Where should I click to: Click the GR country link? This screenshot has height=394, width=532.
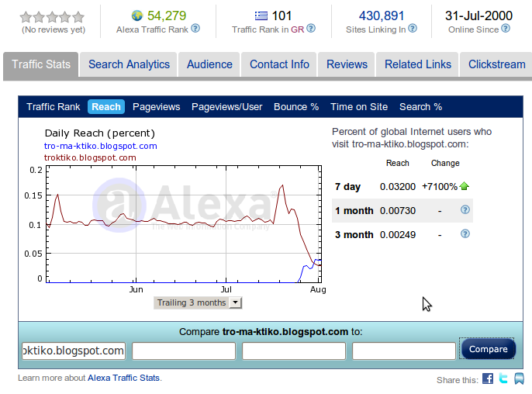tap(297, 29)
